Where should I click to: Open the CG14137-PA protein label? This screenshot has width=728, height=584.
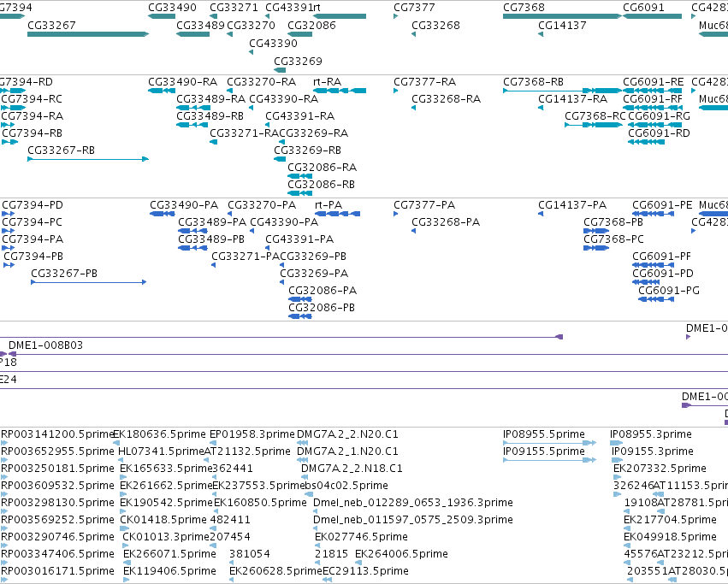(x=572, y=205)
